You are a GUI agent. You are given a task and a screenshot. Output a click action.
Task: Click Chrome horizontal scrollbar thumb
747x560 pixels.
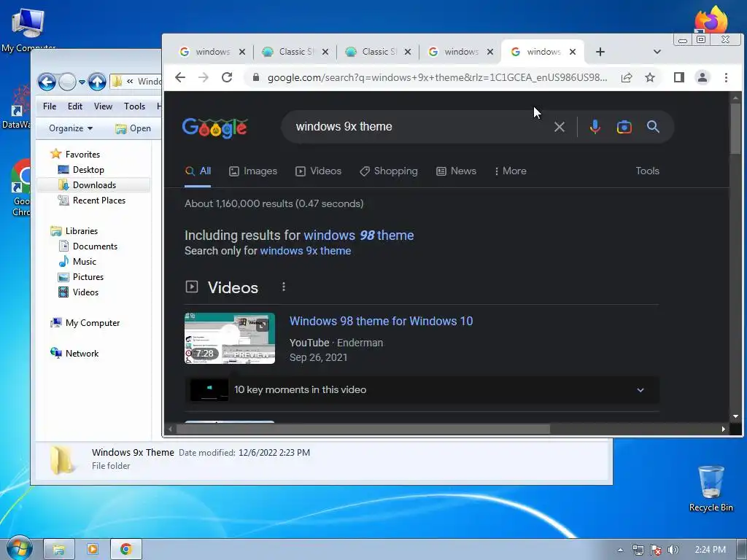pos(363,429)
